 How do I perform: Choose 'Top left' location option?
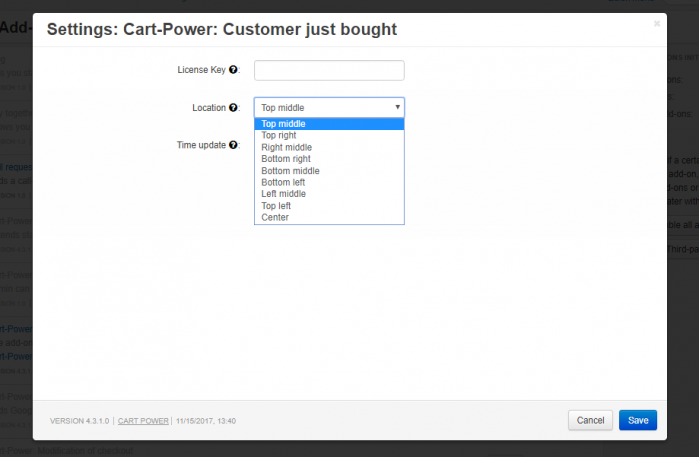(329, 206)
